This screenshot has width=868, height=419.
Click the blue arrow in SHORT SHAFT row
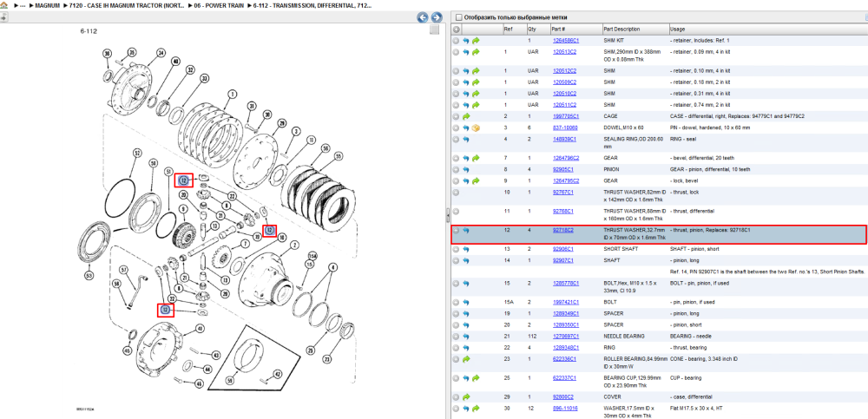click(x=466, y=249)
